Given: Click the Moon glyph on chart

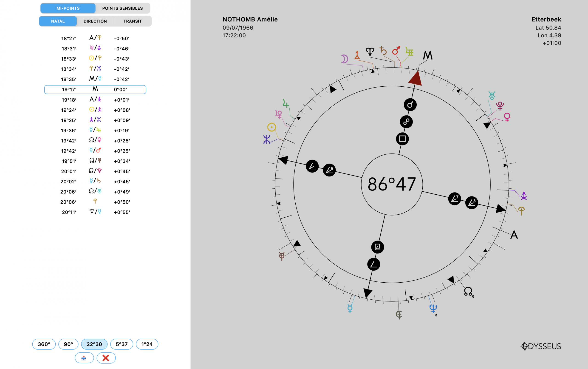Looking at the screenshot, I should coord(344,59).
